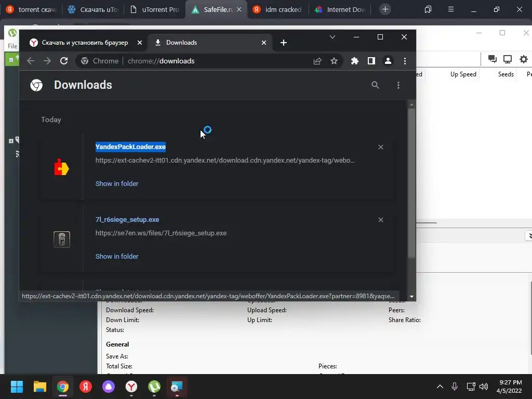Switch to 'Internet Dow' background browser tab
532x399 pixels.
[x=340, y=9]
